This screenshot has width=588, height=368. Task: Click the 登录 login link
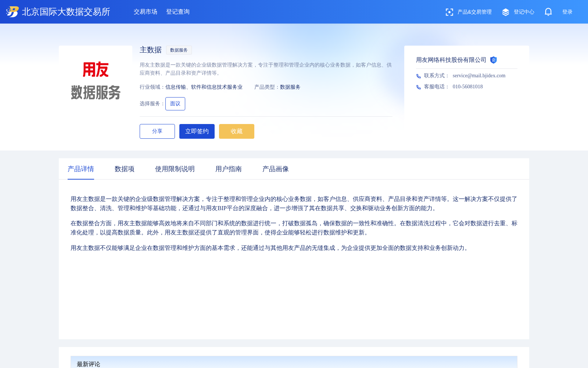coord(567,12)
